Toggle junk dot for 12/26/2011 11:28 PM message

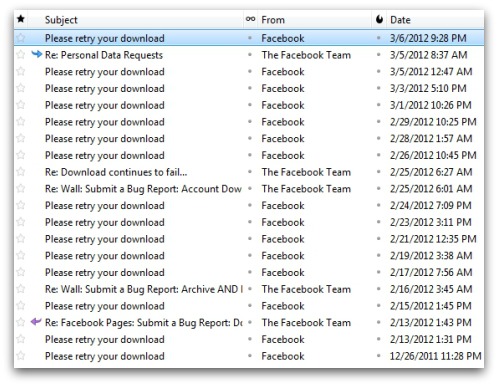click(379, 356)
